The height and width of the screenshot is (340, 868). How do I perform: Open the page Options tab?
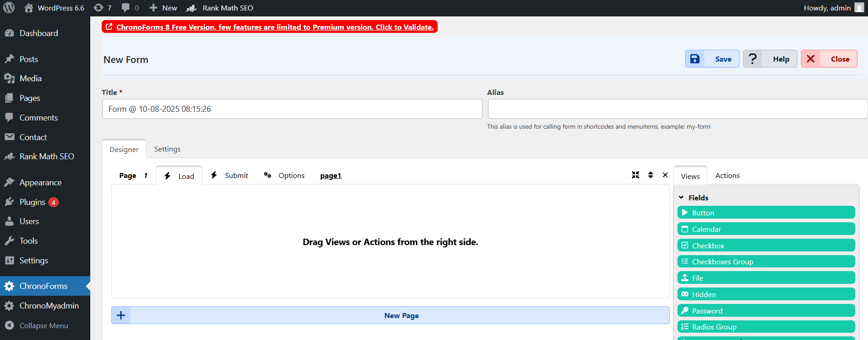pos(284,176)
